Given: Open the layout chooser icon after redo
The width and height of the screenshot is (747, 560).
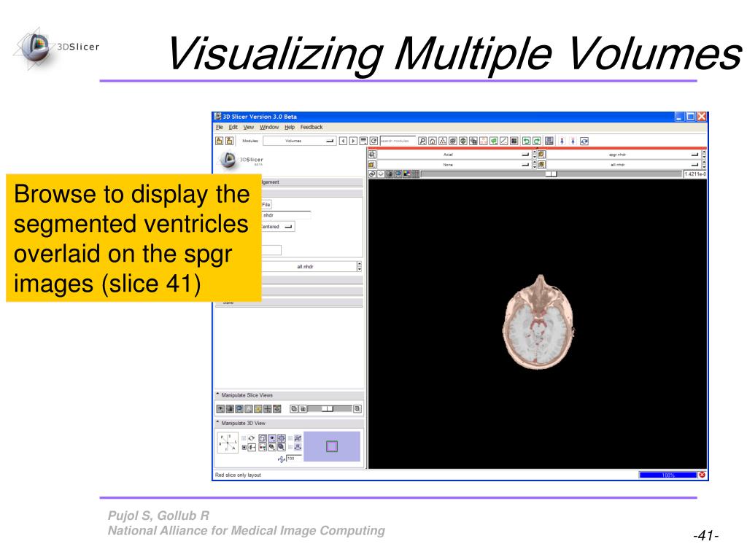Looking at the screenshot, I should coord(549,141).
